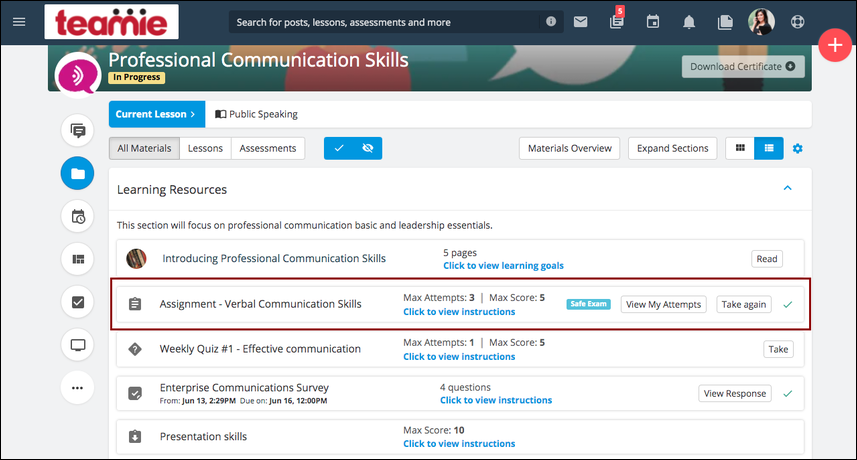Click the Current Lesson button
Image resolution: width=857 pixels, height=460 pixels.
(x=157, y=114)
